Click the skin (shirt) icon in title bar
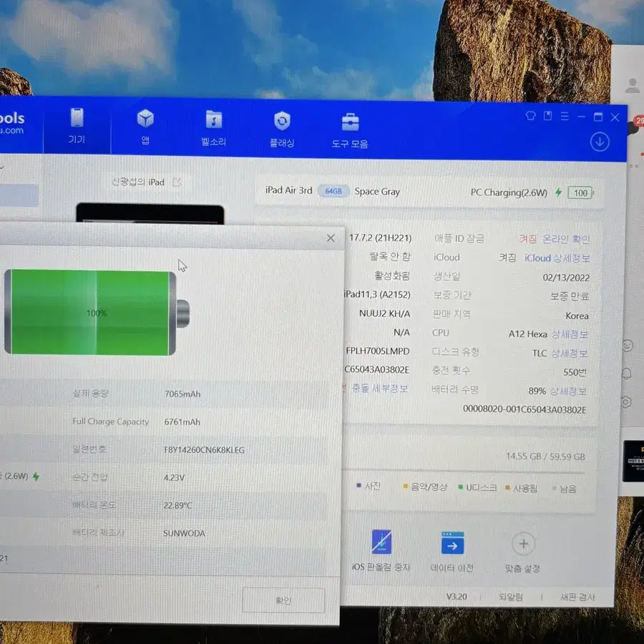The width and height of the screenshot is (644, 644). click(x=531, y=116)
